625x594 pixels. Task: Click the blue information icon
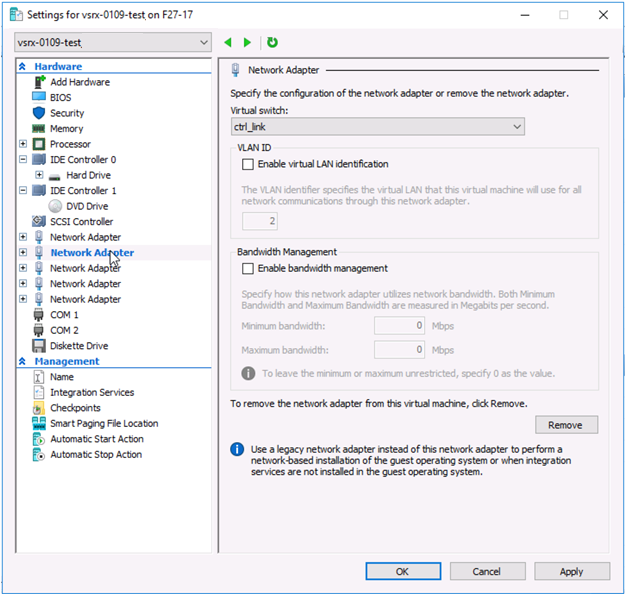(237, 449)
